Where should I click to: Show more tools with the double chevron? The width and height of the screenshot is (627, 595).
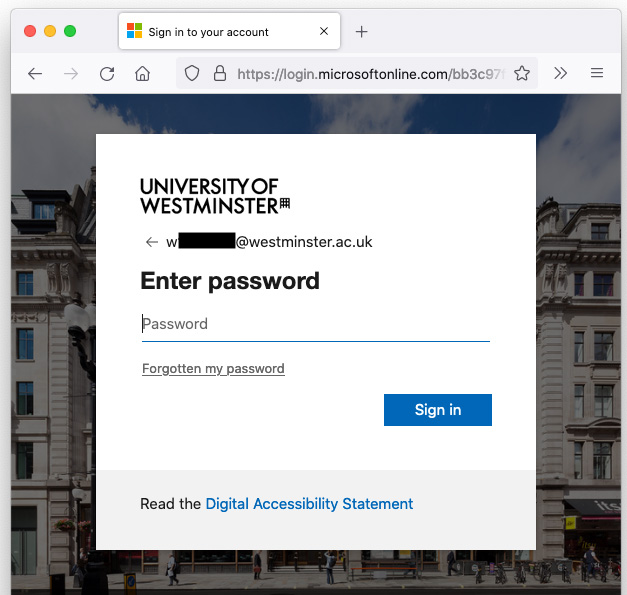560,73
